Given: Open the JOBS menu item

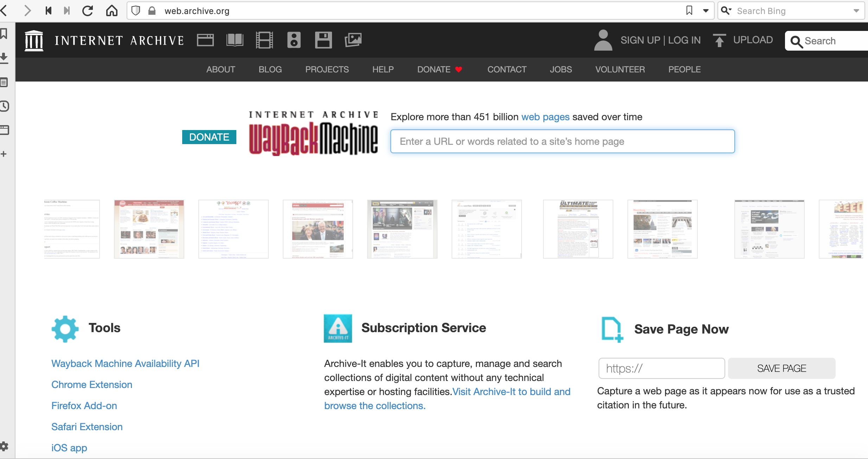Looking at the screenshot, I should click(561, 70).
